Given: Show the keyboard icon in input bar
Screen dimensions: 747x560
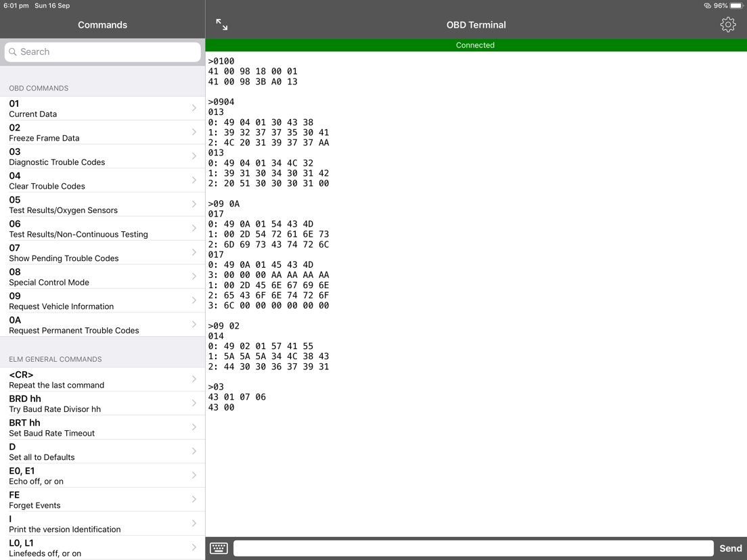Looking at the screenshot, I should click(x=219, y=548).
